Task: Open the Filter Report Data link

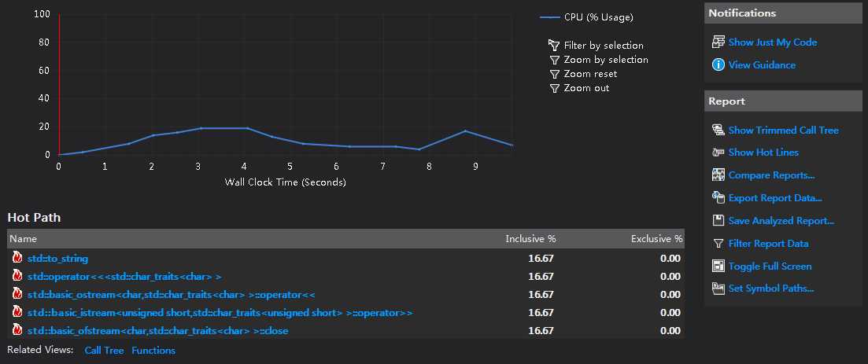Action: pos(768,244)
